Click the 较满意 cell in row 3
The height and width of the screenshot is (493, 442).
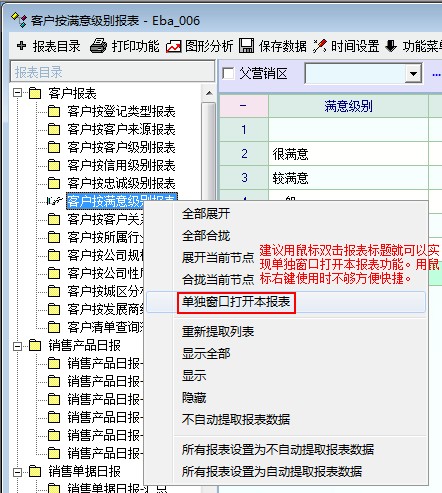pyautogui.click(x=348, y=178)
